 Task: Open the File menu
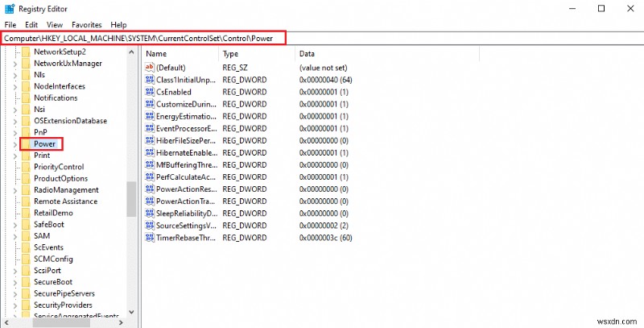(10, 25)
